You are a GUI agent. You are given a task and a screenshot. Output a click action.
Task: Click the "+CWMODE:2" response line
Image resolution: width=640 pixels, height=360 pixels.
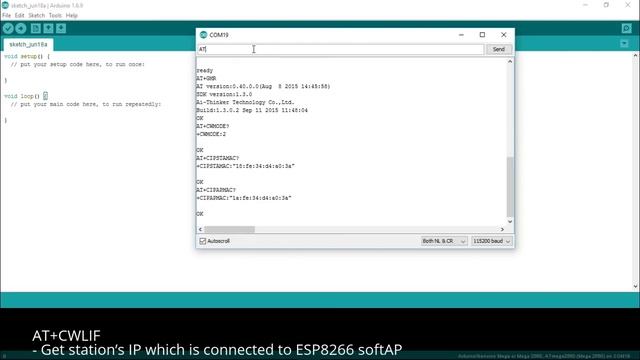(x=211, y=134)
